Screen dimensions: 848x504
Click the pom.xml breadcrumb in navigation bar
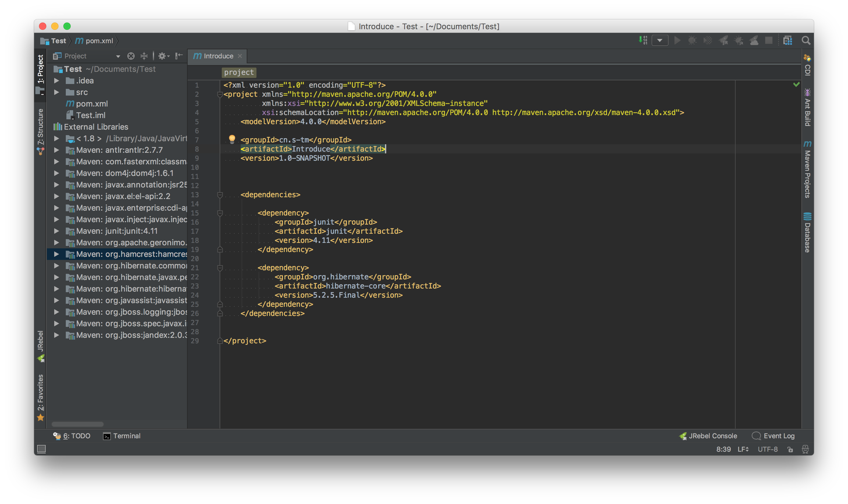point(94,41)
